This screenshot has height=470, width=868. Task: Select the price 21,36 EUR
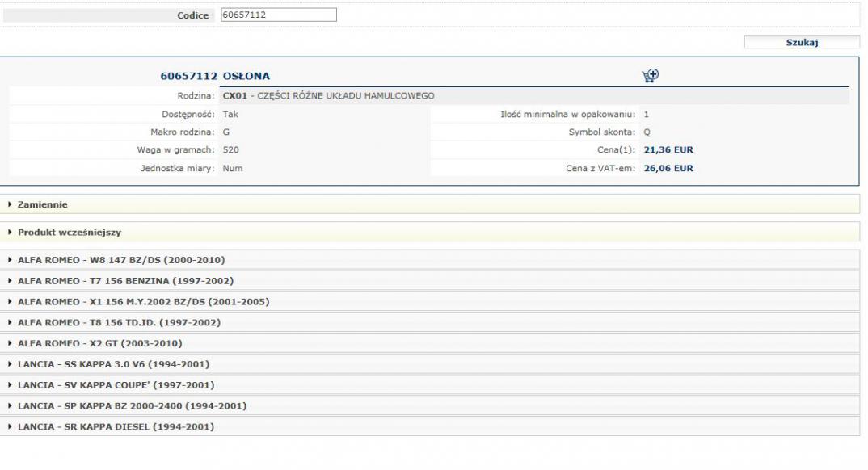668,150
